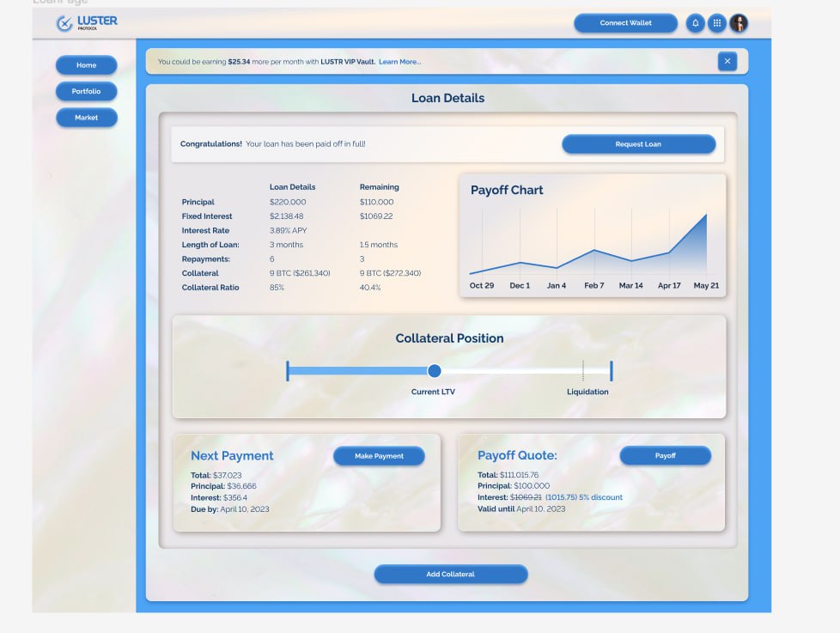Click the 3.89% APY value
Screen dimensions: 840x633
(x=289, y=230)
